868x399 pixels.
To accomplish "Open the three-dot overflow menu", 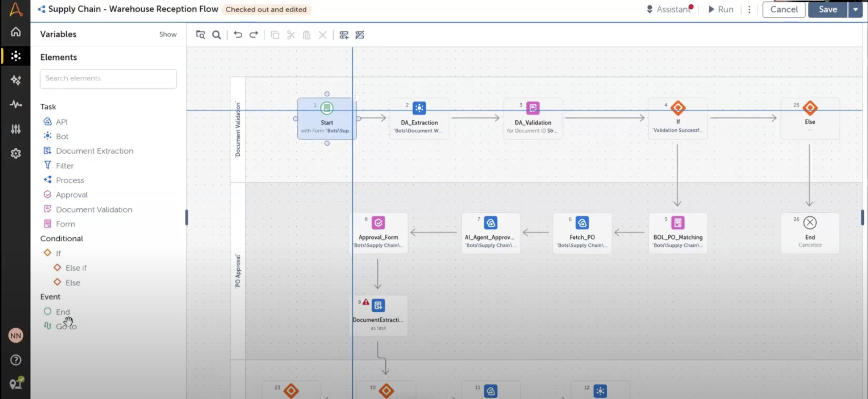I will pyautogui.click(x=749, y=9).
